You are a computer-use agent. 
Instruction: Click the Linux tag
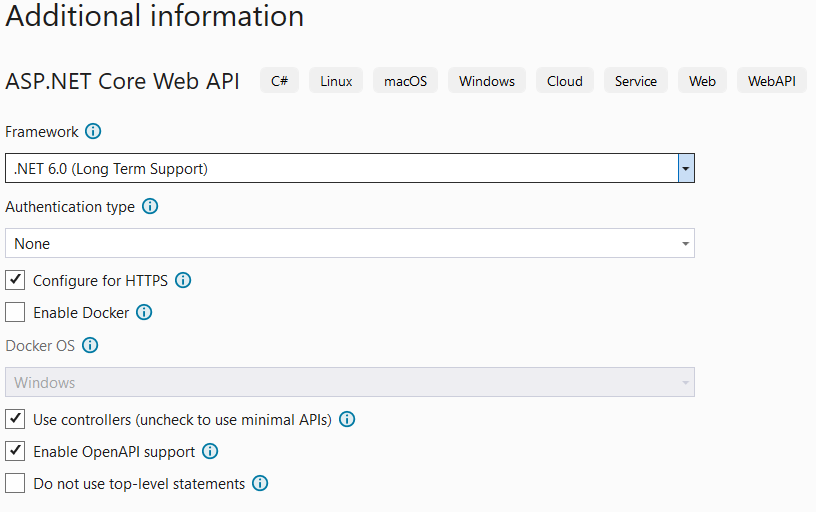[x=336, y=81]
